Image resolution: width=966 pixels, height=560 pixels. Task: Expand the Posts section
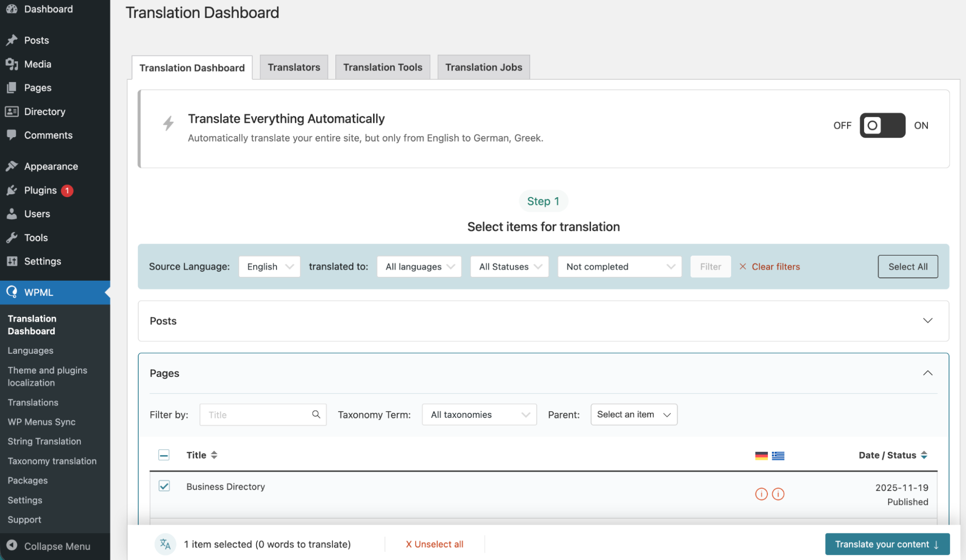point(927,321)
